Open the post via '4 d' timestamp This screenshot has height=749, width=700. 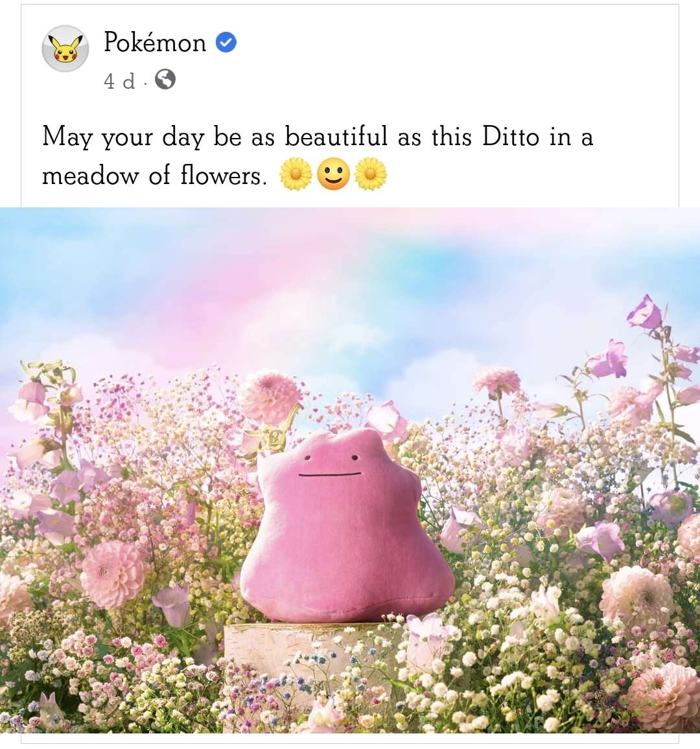(119, 81)
